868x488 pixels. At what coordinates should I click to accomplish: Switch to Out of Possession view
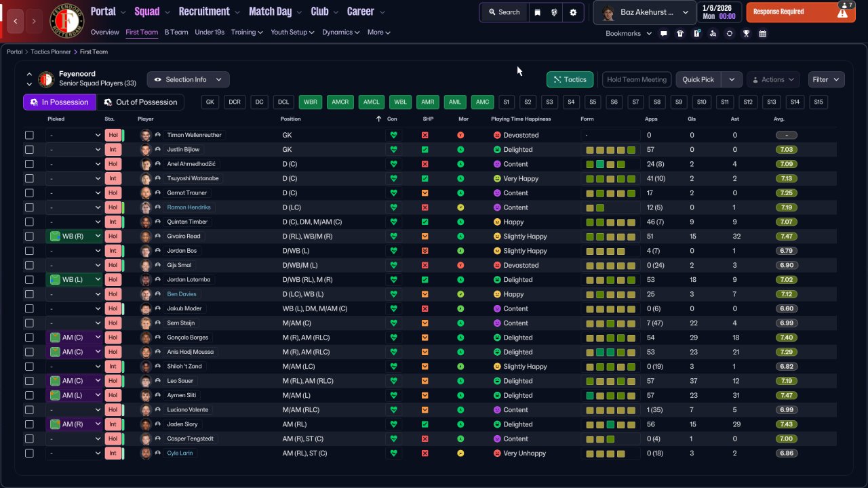(x=140, y=102)
